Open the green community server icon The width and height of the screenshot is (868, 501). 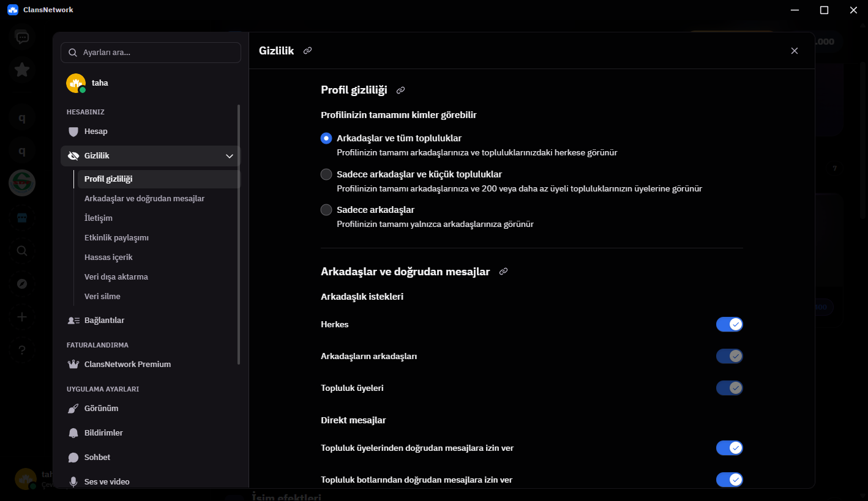[x=22, y=182]
